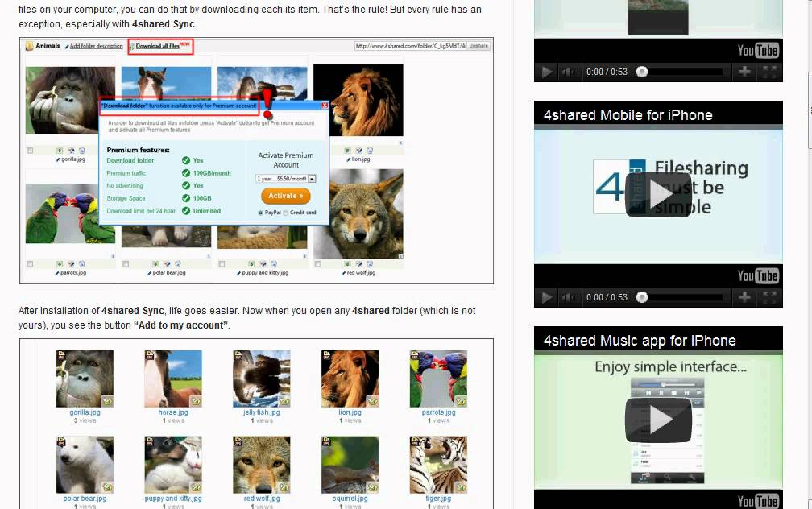Click the add-to-account icon on the parrots.jpg gallery thumbnail
This screenshot has width=812, height=509.
(x=461, y=401)
